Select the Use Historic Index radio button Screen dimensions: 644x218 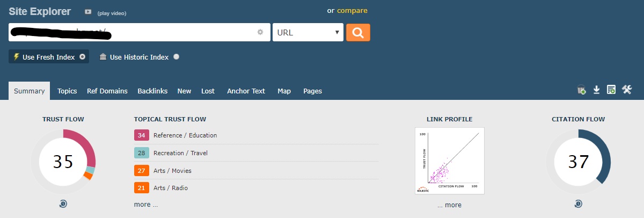point(177,57)
